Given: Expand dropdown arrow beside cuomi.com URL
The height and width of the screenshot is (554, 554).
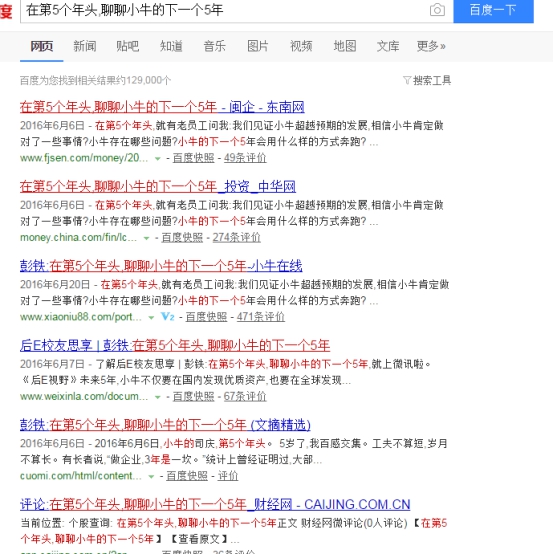Looking at the screenshot, I should tap(151, 477).
